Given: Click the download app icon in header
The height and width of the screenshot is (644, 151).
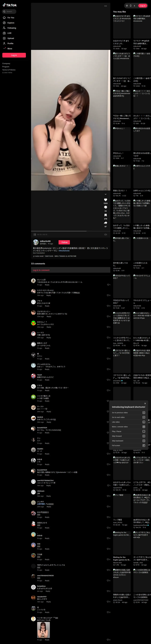Looking at the screenshot, I should [134, 6].
